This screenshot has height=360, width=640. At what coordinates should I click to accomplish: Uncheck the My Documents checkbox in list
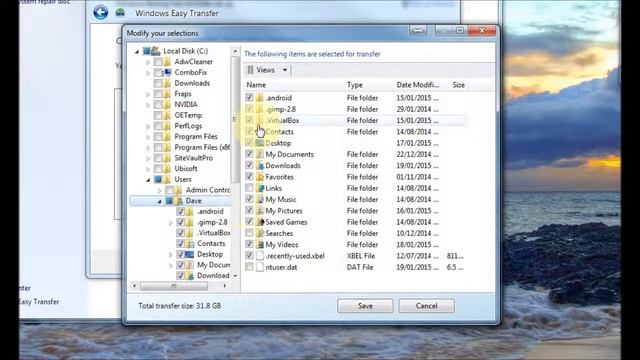(x=249, y=154)
